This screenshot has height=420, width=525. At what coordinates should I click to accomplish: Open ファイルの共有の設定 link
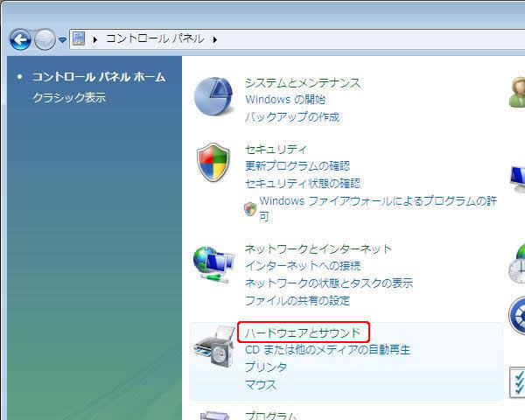[x=297, y=301]
